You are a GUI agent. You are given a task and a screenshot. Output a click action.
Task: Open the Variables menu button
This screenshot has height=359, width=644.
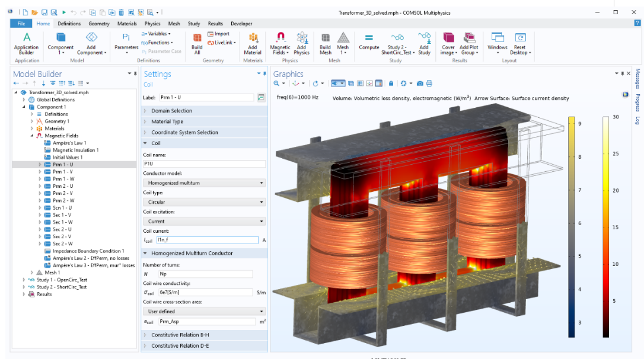pyautogui.click(x=156, y=34)
